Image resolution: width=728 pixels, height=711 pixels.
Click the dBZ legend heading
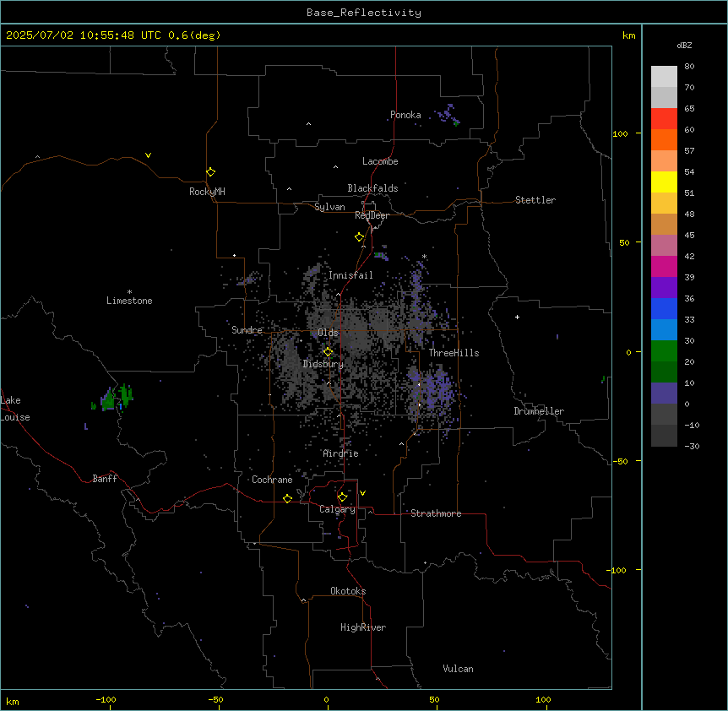[x=684, y=46]
